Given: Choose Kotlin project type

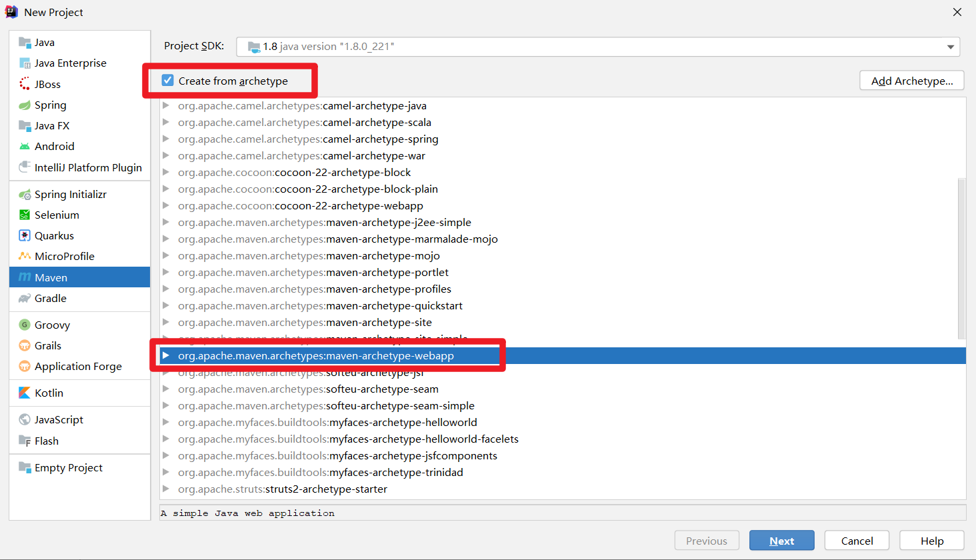Looking at the screenshot, I should 80,393.
